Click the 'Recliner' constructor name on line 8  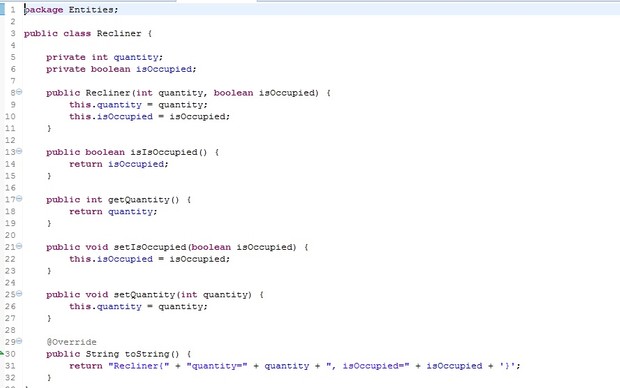pos(108,93)
